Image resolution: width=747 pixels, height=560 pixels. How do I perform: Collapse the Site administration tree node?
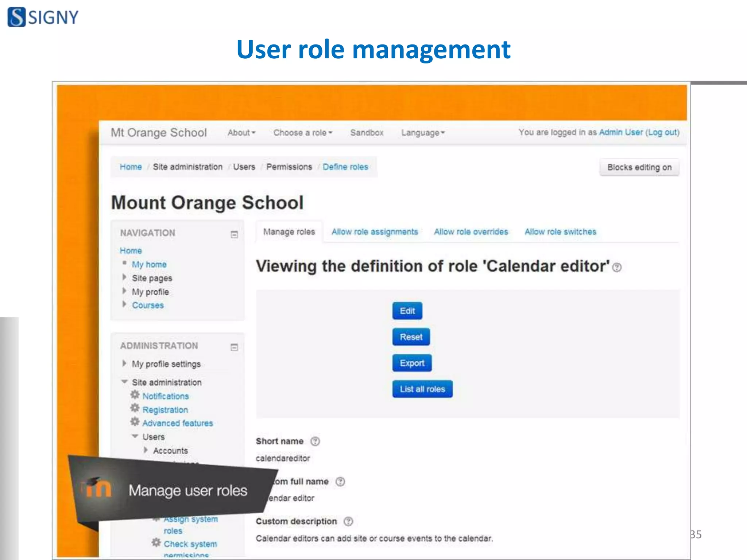[x=124, y=382]
